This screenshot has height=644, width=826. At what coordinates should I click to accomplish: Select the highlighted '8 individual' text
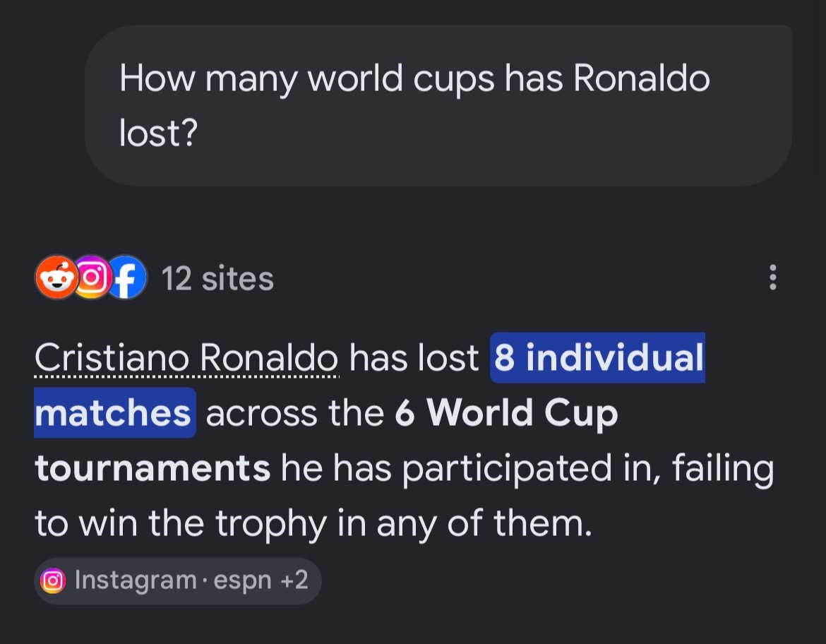click(597, 357)
